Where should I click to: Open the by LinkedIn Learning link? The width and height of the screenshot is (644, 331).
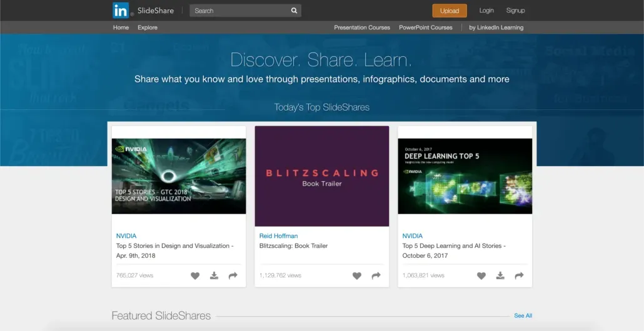[496, 27]
